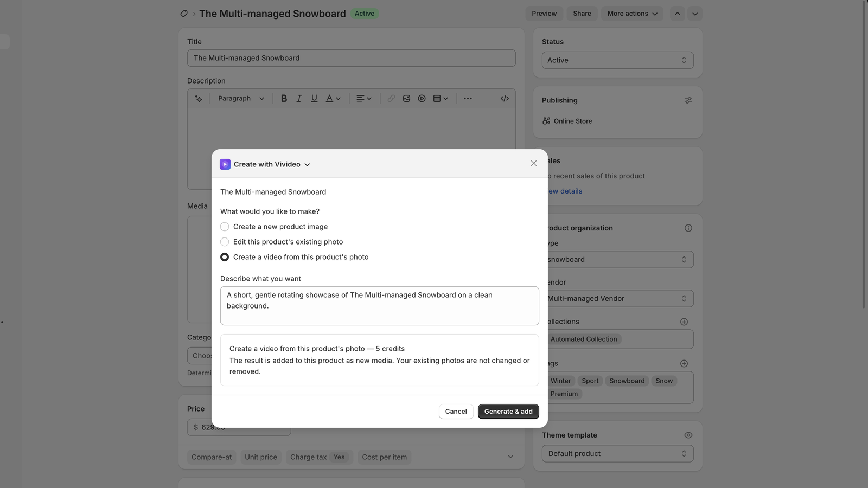Expand the additional pricing options chevron
The height and width of the screenshot is (488, 868).
coord(510,457)
